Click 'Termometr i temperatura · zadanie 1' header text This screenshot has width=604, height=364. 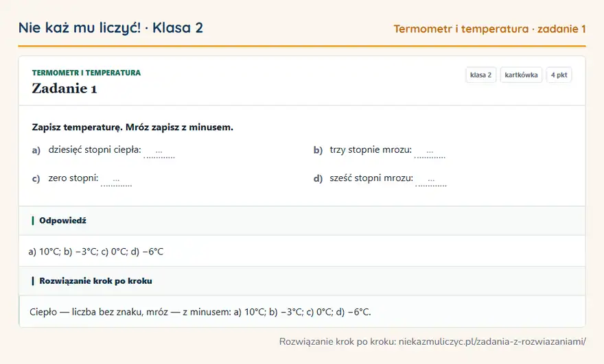tap(489, 29)
